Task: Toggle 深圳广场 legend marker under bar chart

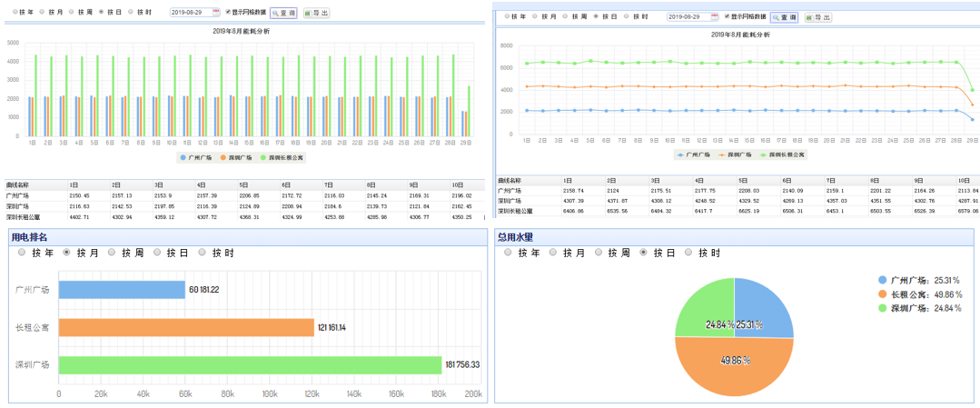Action: click(222, 157)
